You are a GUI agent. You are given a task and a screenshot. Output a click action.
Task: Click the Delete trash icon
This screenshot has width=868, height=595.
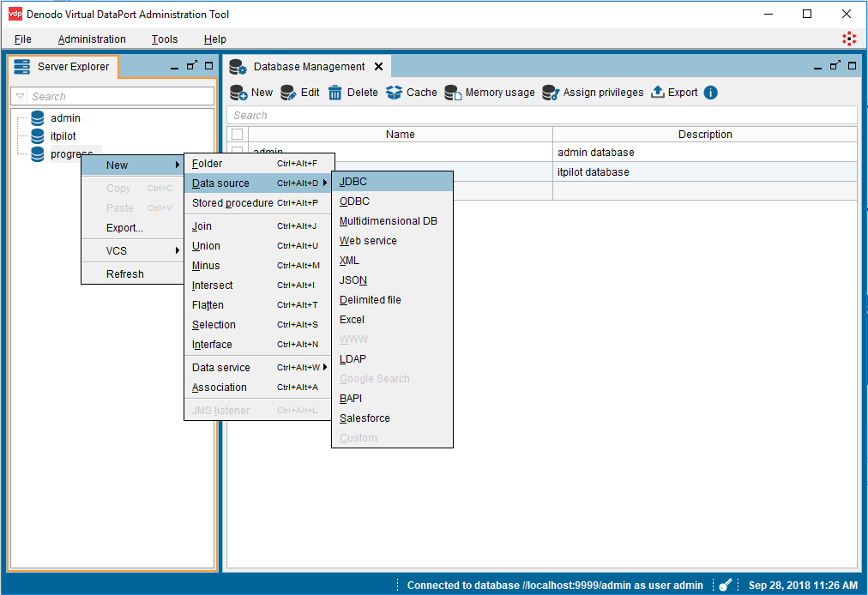point(335,92)
